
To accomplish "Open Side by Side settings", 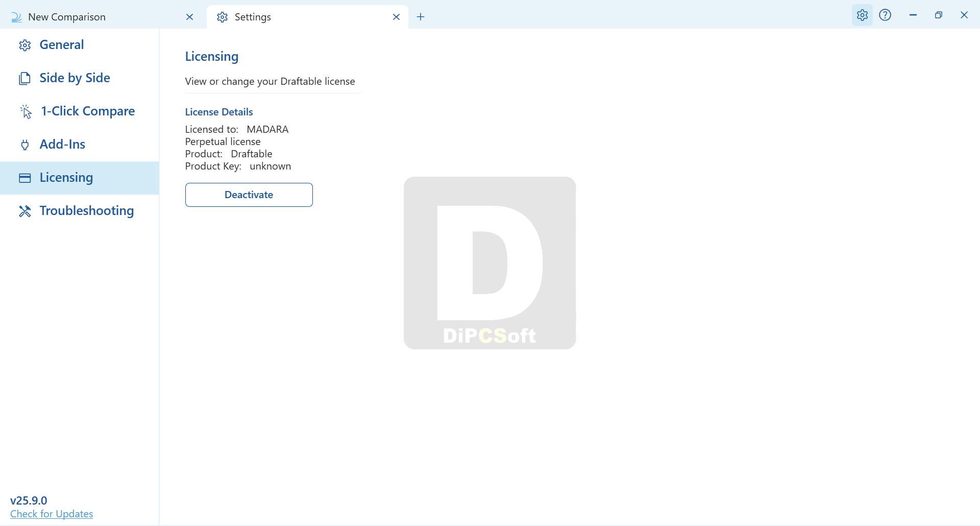I will pos(79,78).
